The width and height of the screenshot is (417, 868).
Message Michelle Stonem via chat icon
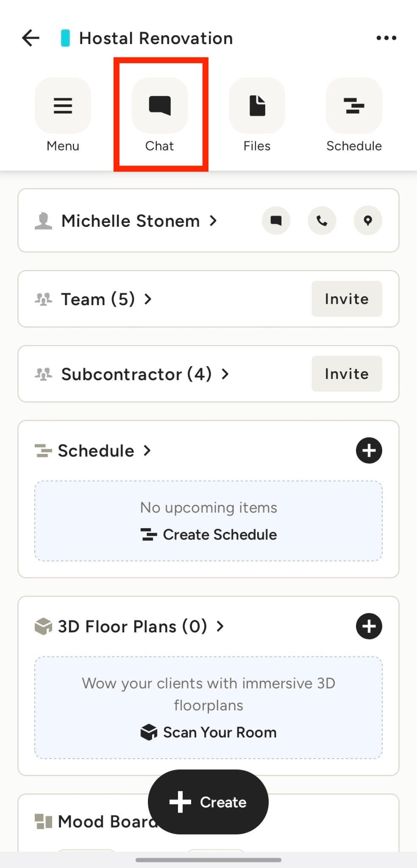pyautogui.click(x=276, y=221)
